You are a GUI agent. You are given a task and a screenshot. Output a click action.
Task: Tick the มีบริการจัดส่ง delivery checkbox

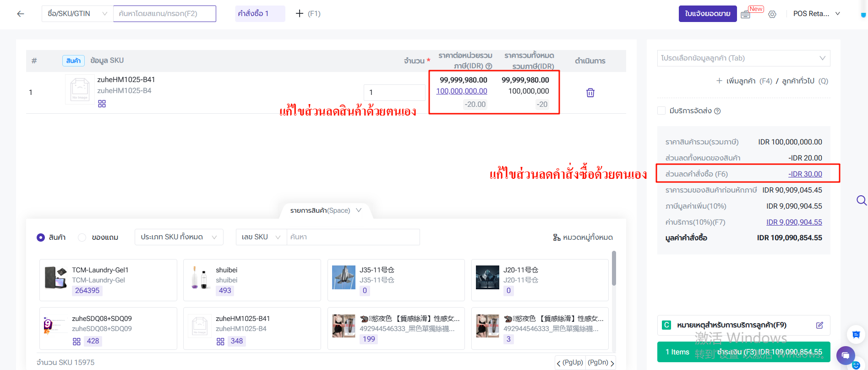click(x=661, y=110)
